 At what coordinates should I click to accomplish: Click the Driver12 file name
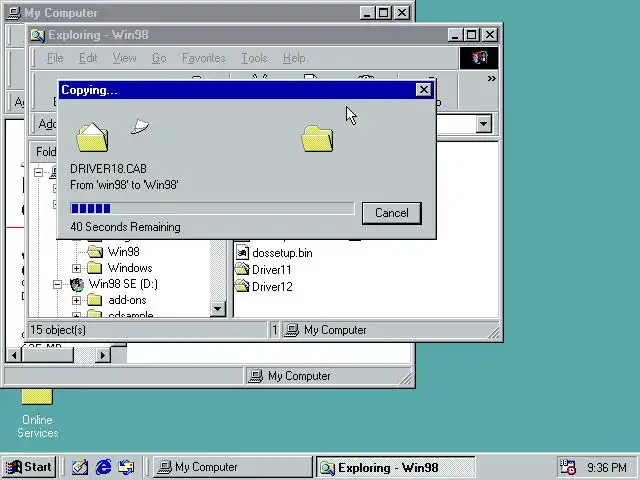tap(272, 287)
